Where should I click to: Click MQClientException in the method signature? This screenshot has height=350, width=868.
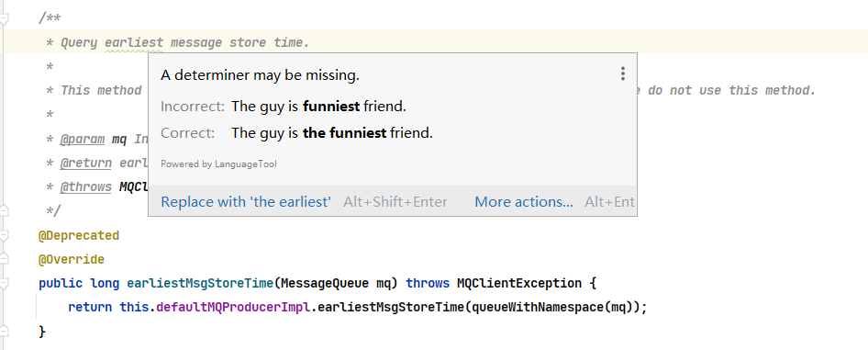[x=519, y=283]
